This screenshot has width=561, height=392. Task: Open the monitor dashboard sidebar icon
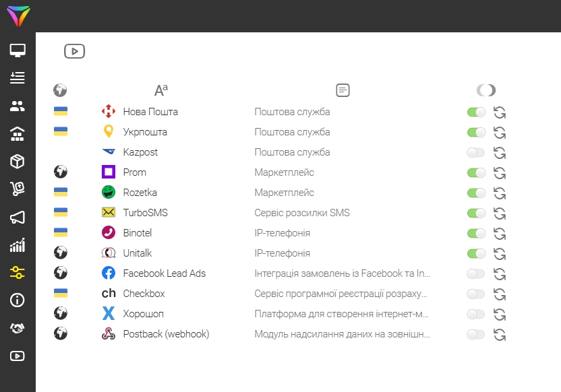[18, 51]
